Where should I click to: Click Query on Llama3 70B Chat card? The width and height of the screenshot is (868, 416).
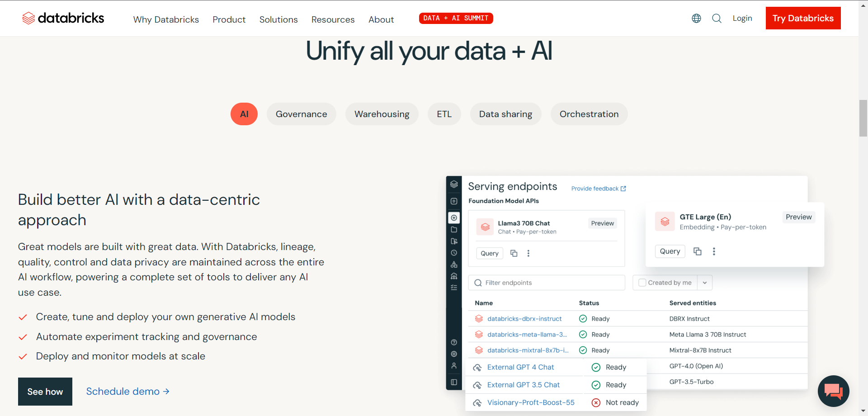click(490, 253)
